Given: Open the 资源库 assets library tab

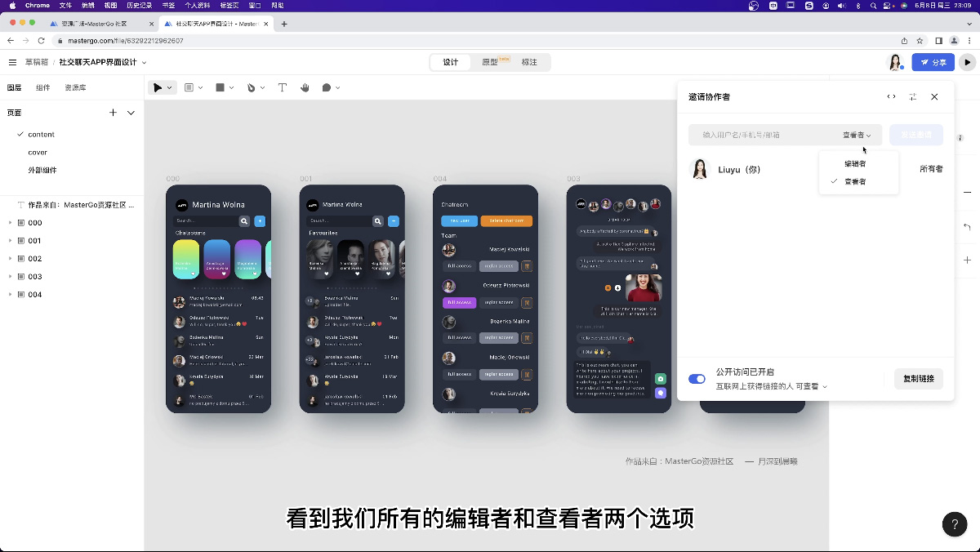Looking at the screenshot, I should pos(75,87).
